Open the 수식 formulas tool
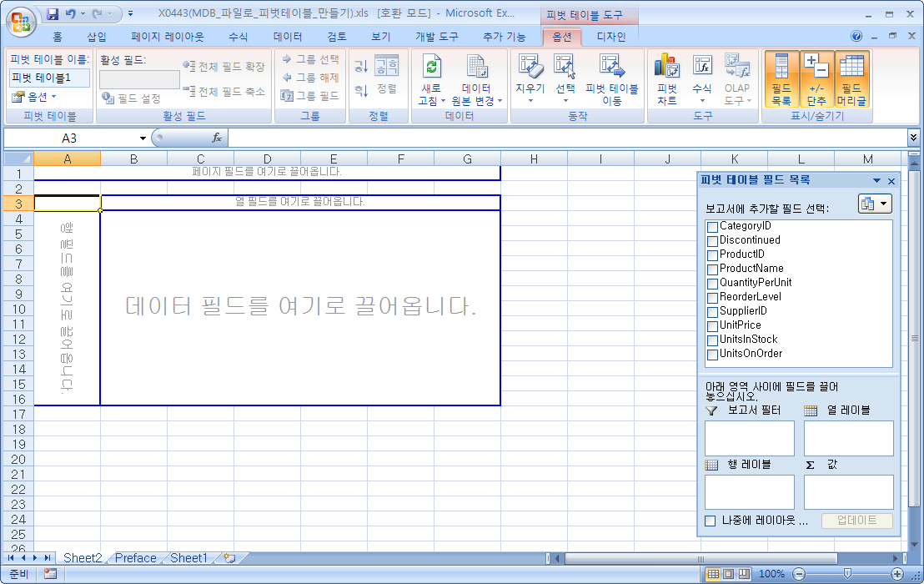Screen dimensions: 924x584 (x=701, y=79)
